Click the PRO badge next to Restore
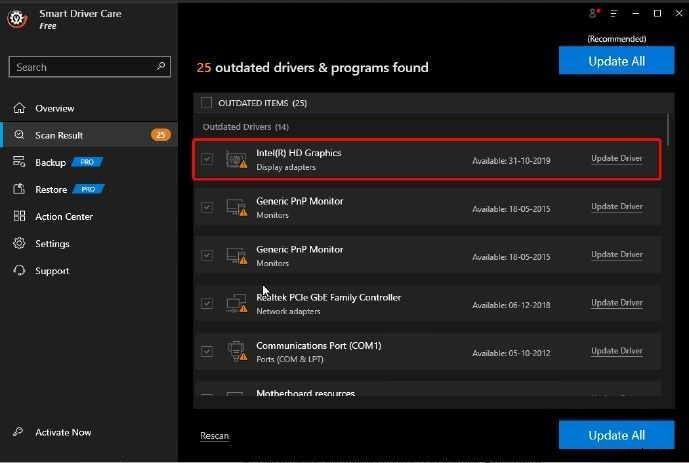 click(x=88, y=189)
